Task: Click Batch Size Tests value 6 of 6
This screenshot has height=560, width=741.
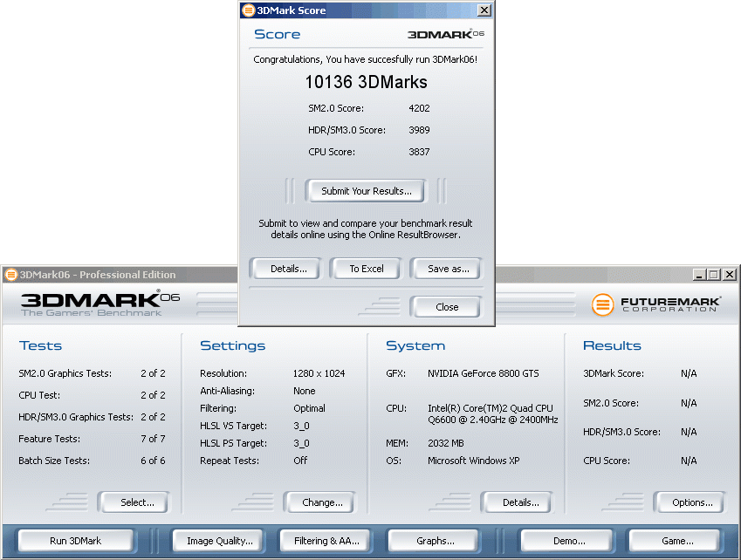Action: (153, 461)
